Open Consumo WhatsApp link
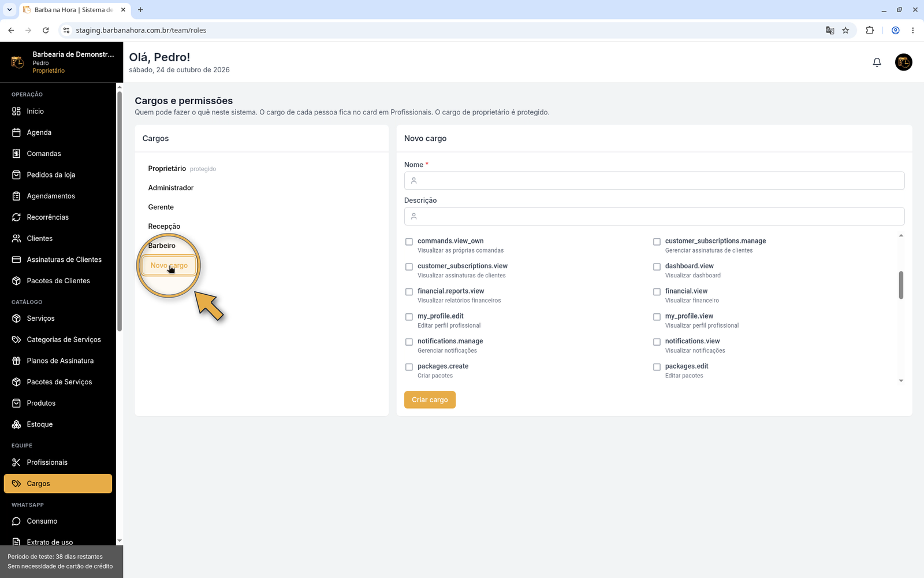924x578 pixels. (58, 521)
